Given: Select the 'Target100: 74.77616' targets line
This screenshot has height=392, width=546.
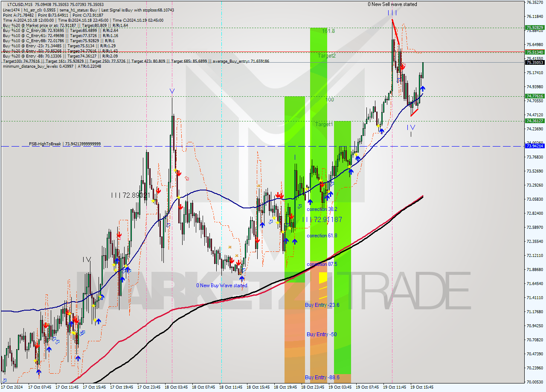Looking at the screenshot, I should coord(136,61).
